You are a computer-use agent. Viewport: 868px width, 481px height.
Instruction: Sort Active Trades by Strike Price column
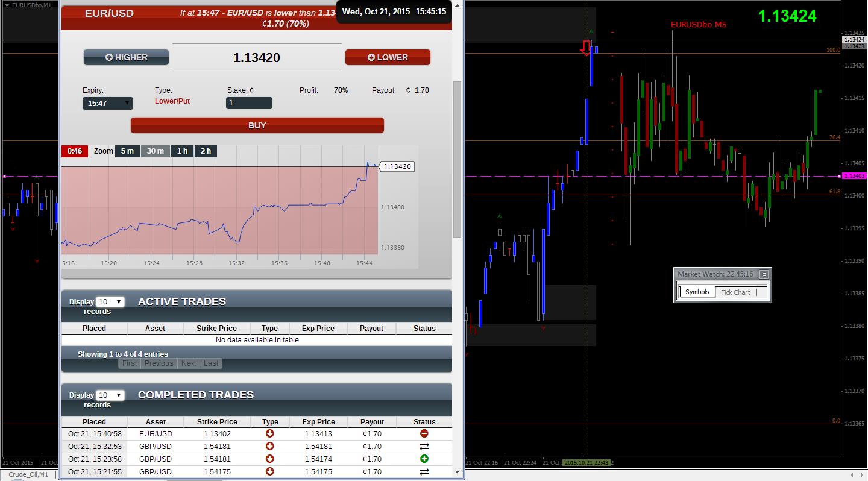pyautogui.click(x=216, y=329)
